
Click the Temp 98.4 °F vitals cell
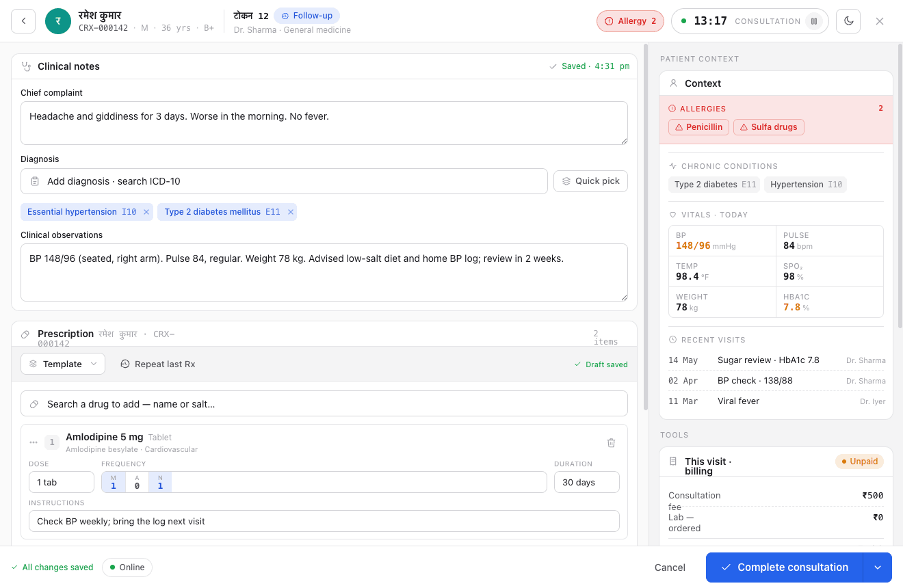tap(722, 271)
